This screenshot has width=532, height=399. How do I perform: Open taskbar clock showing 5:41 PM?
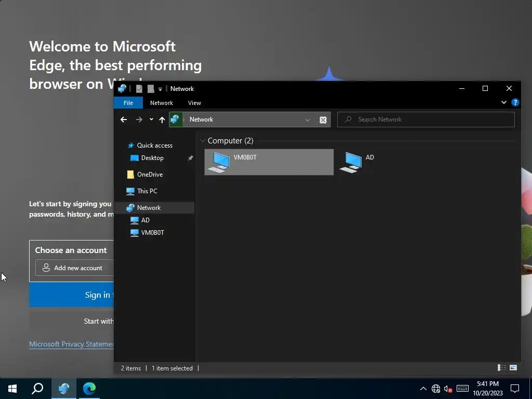click(488, 389)
